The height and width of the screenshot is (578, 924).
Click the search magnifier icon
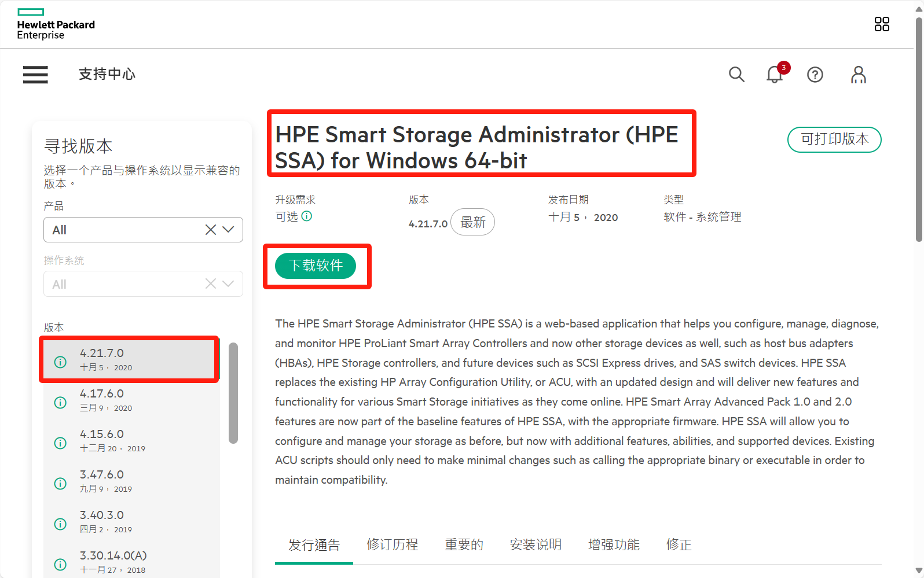click(x=736, y=75)
